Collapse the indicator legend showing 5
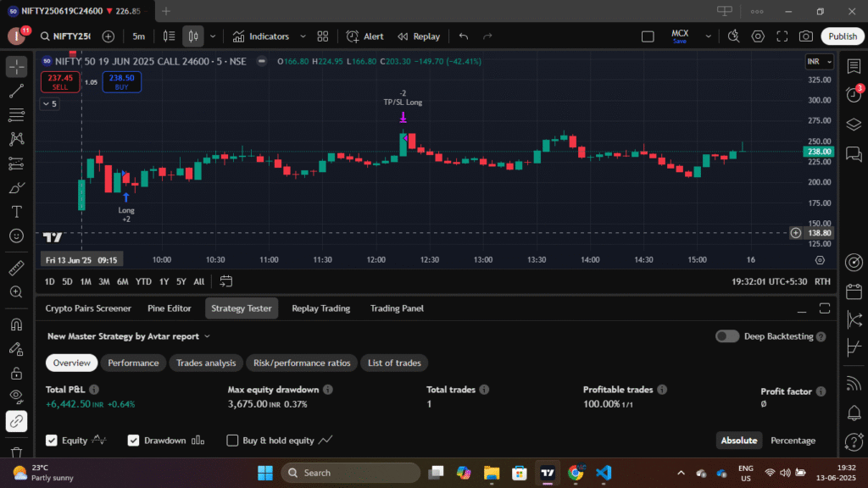Viewport: 868px width, 488px height. (50, 104)
